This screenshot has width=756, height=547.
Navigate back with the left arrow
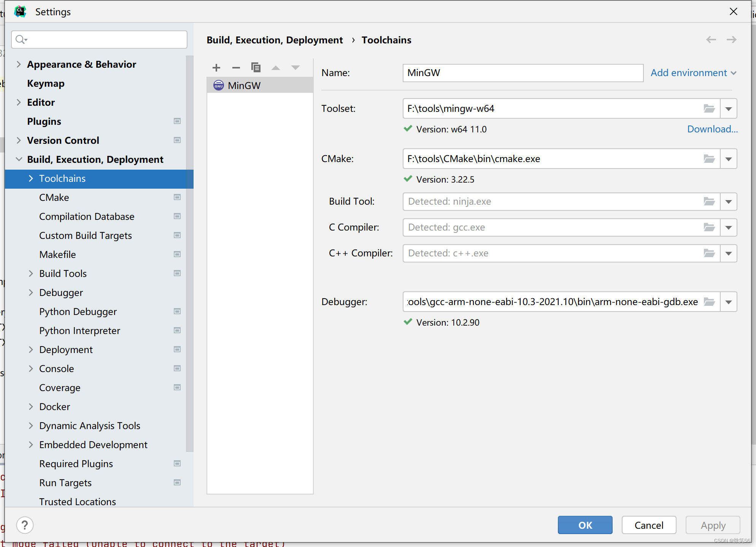711,40
